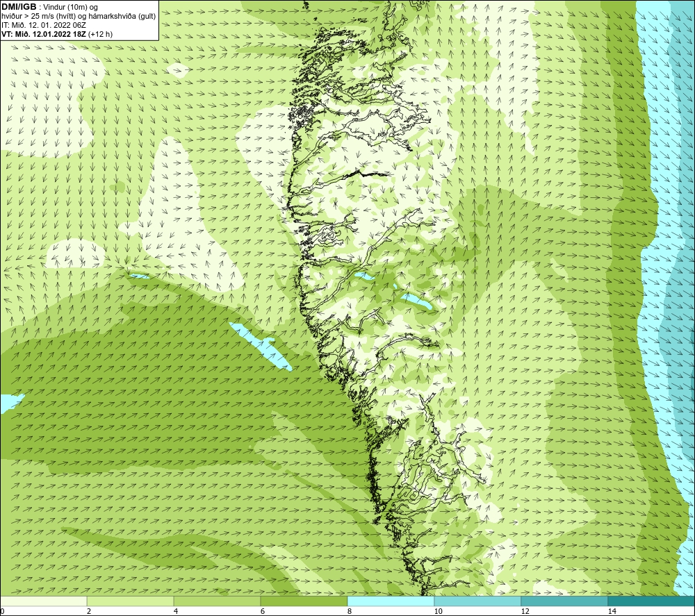Select the 2–4 m/s light green scale segment
This screenshot has width=695, height=616.
coord(131,601)
